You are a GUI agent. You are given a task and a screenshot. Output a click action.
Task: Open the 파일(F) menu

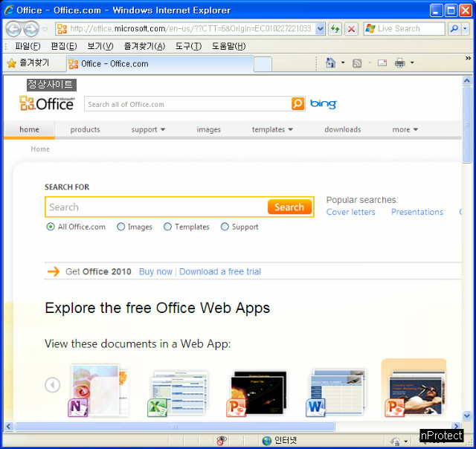coord(28,46)
